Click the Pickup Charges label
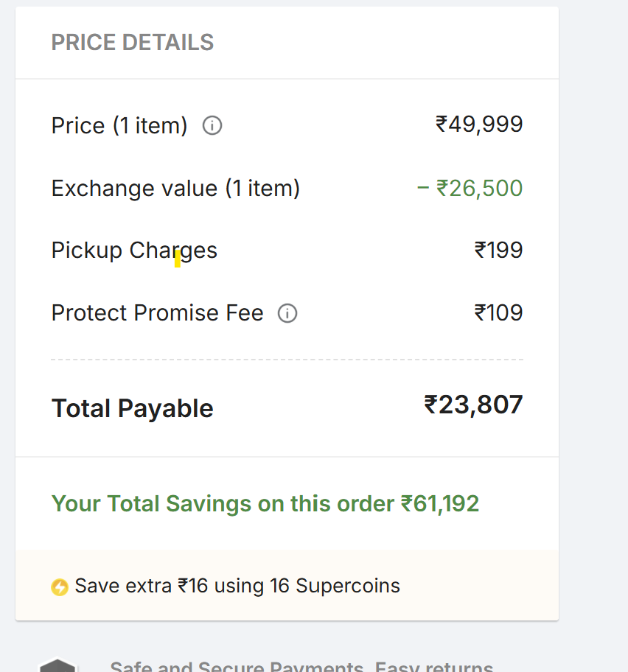 [x=134, y=251]
